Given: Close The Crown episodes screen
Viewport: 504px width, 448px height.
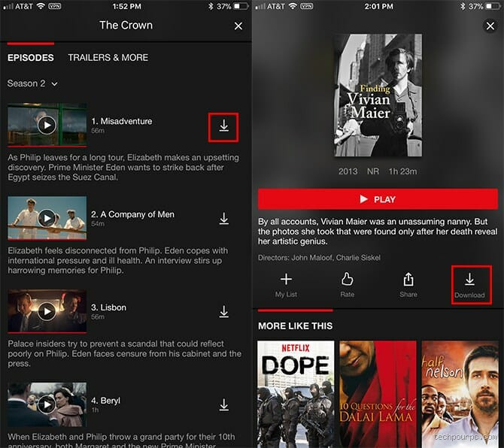Looking at the screenshot, I should pyautogui.click(x=238, y=26).
